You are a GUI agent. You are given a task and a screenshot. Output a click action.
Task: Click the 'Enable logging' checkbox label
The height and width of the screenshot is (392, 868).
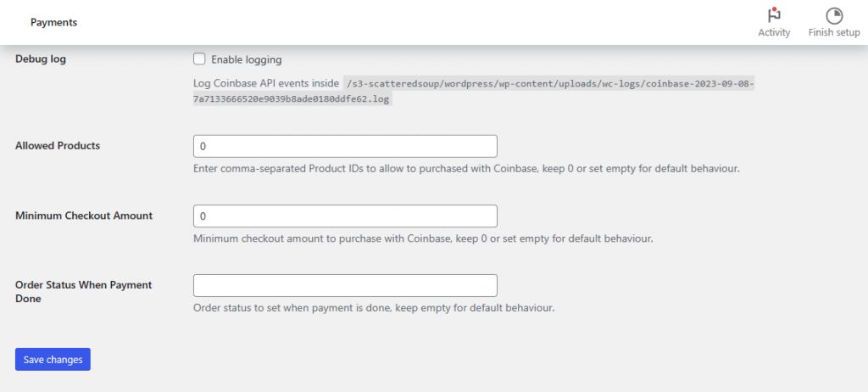coord(246,60)
